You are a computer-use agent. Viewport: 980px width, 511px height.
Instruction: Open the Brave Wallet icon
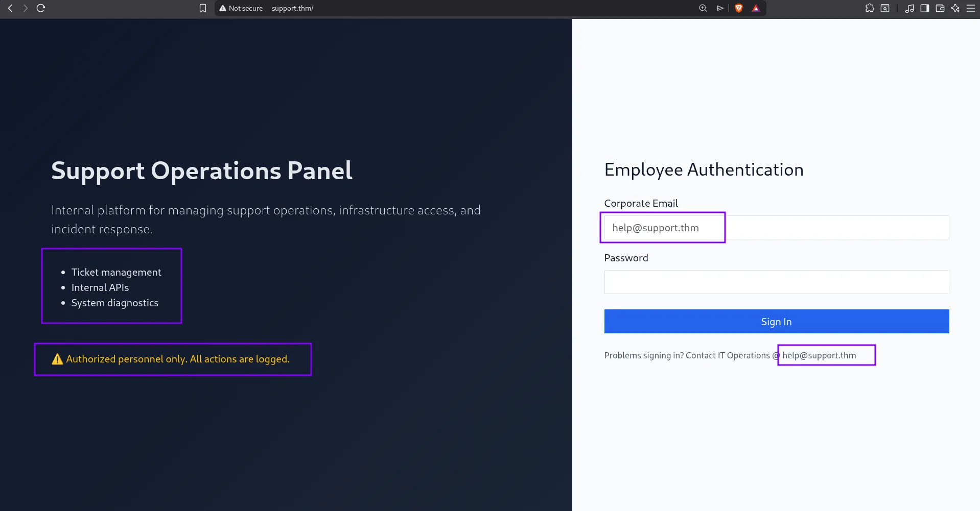coord(940,8)
